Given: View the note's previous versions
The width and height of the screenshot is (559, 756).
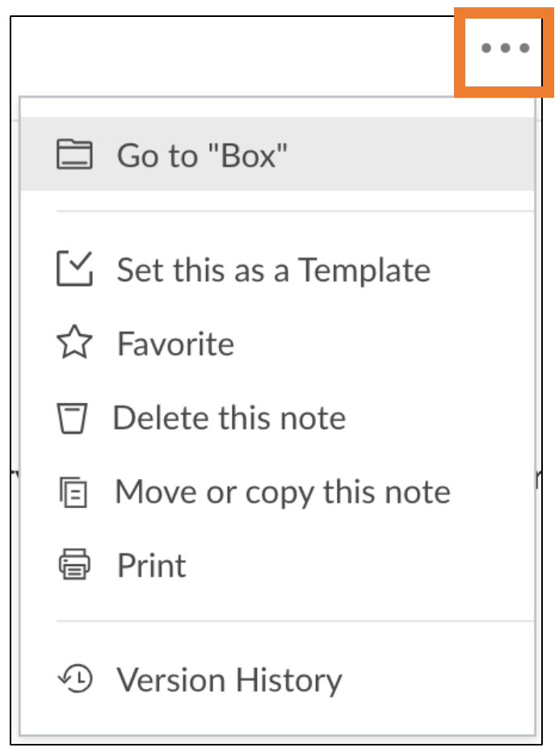Looking at the screenshot, I should click(229, 680).
